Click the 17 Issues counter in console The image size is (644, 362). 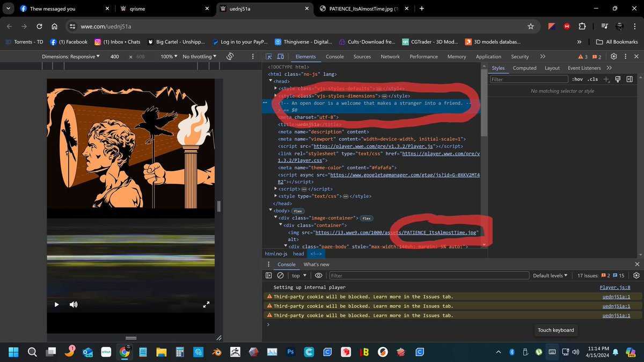pyautogui.click(x=601, y=276)
